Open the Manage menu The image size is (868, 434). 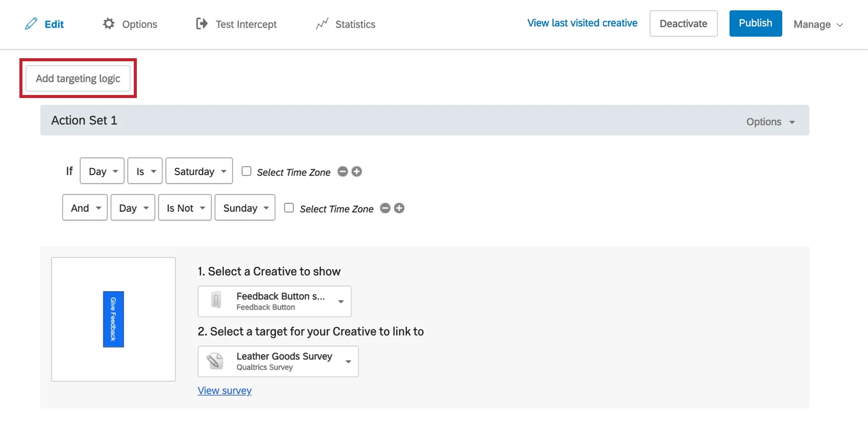click(818, 25)
